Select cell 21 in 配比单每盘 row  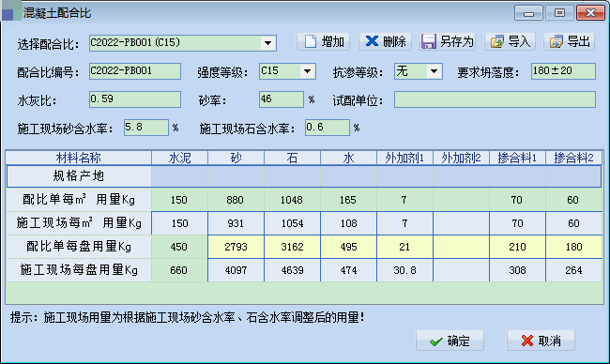pyautogui.click(x=404, y=247)
